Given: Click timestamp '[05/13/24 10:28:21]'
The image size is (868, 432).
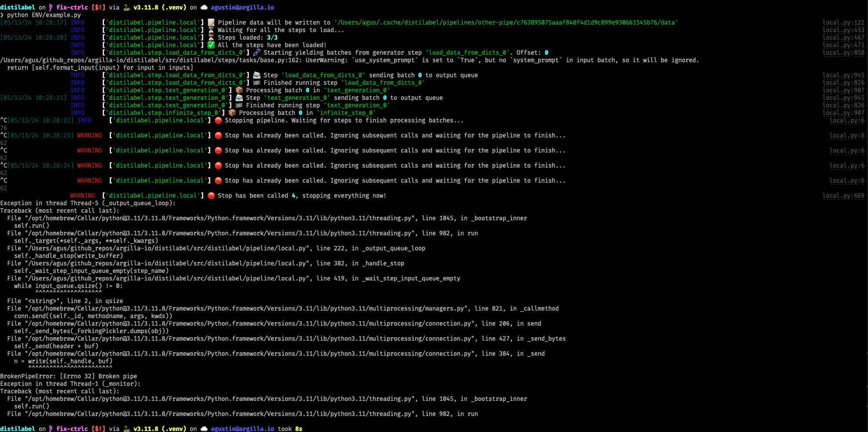Looking at the screenshot, I should pyautogui.click(x=33, y=98).
